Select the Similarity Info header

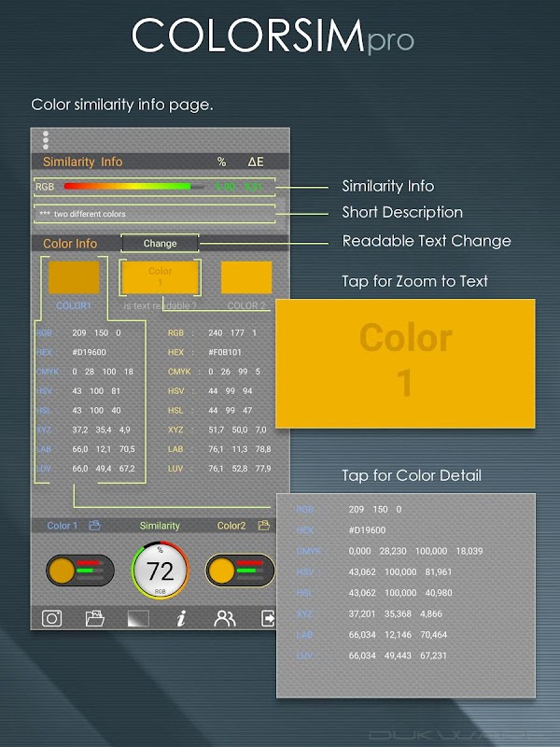[83, 162]
